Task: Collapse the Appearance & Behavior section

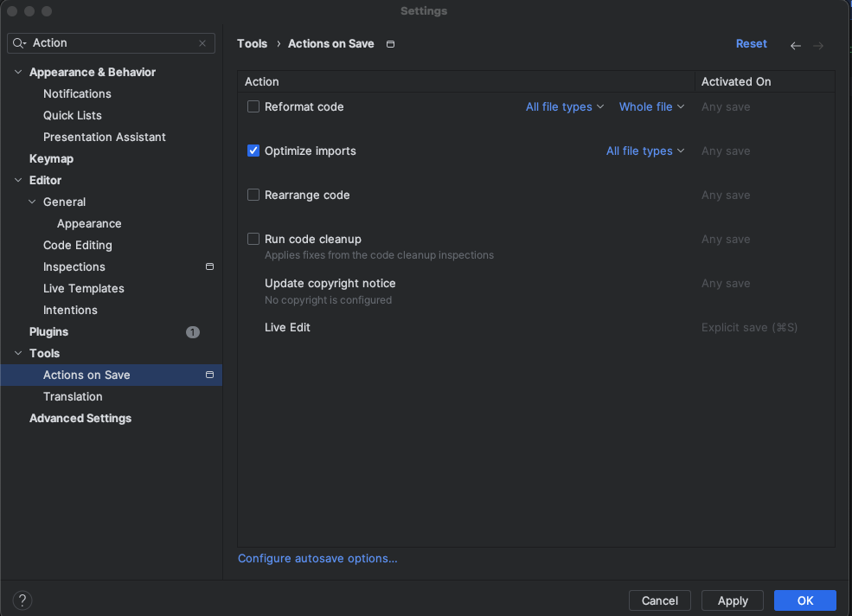Action: point(18,73)
